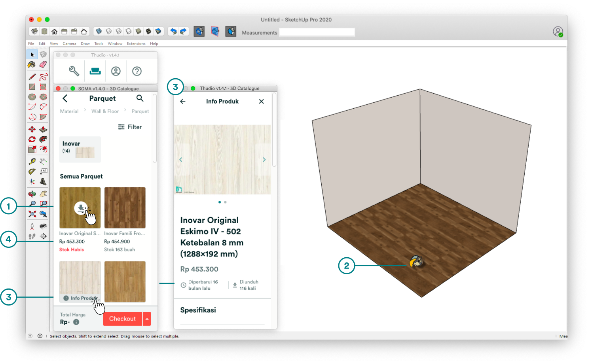590x364 pixels.
Task: Click the Measurements input field
Action: pos(317,32)
